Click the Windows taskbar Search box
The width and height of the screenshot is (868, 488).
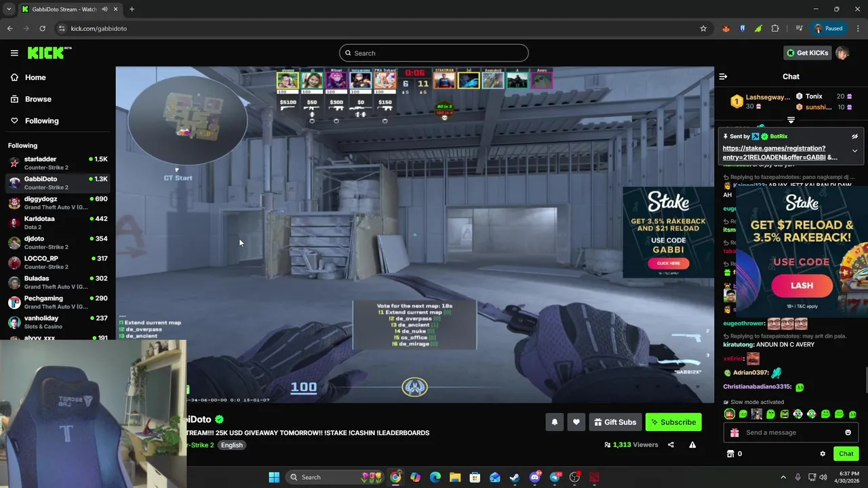(334, 477)
